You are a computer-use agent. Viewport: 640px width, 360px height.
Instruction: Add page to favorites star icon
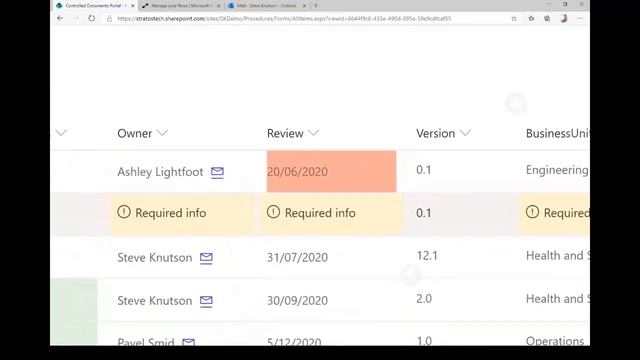tap(514, 18)
